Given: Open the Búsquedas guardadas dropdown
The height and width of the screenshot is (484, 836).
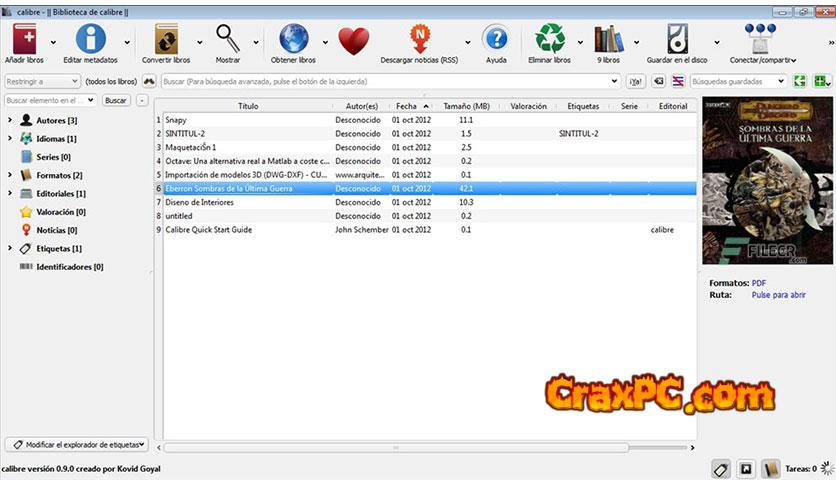Looking at the screenshot, I should click(x=738, y=81).
